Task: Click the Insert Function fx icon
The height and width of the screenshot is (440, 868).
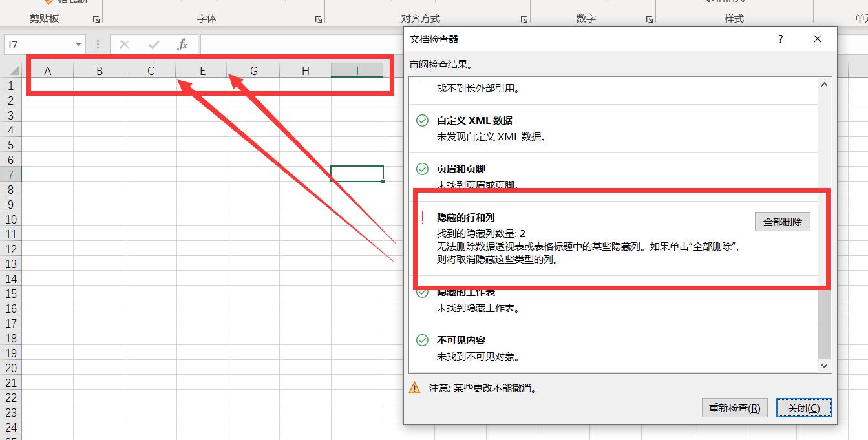Action: pyautogui.click(x=183, y=44)
